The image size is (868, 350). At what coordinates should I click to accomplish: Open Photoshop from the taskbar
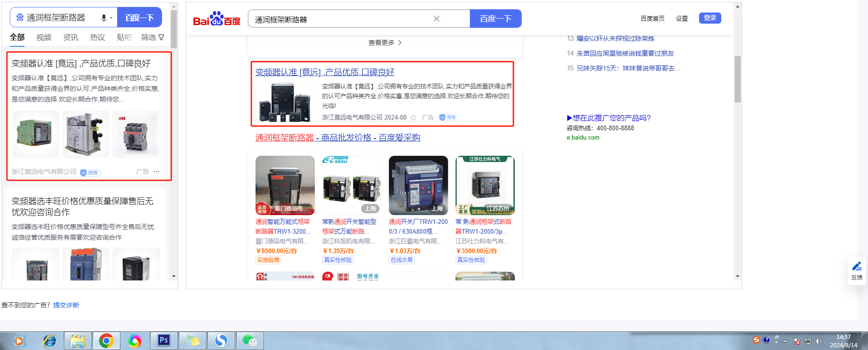163,341
